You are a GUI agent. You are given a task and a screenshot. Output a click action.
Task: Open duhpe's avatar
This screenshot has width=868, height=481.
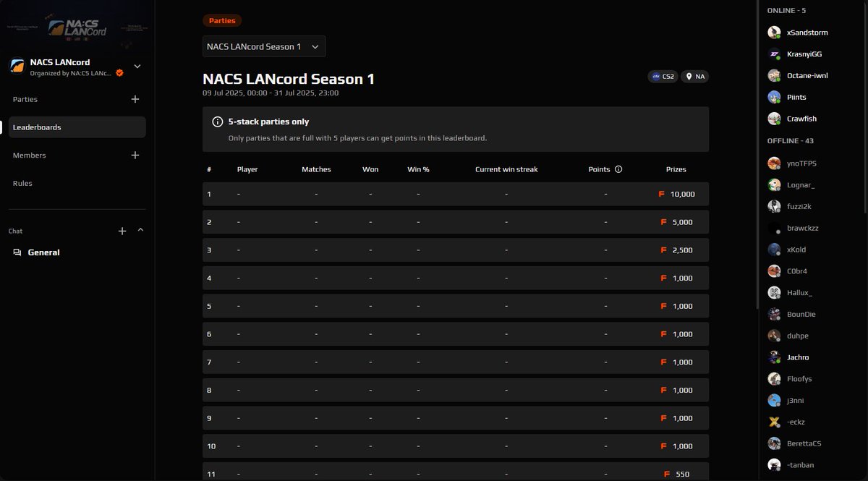click(774, 336)
